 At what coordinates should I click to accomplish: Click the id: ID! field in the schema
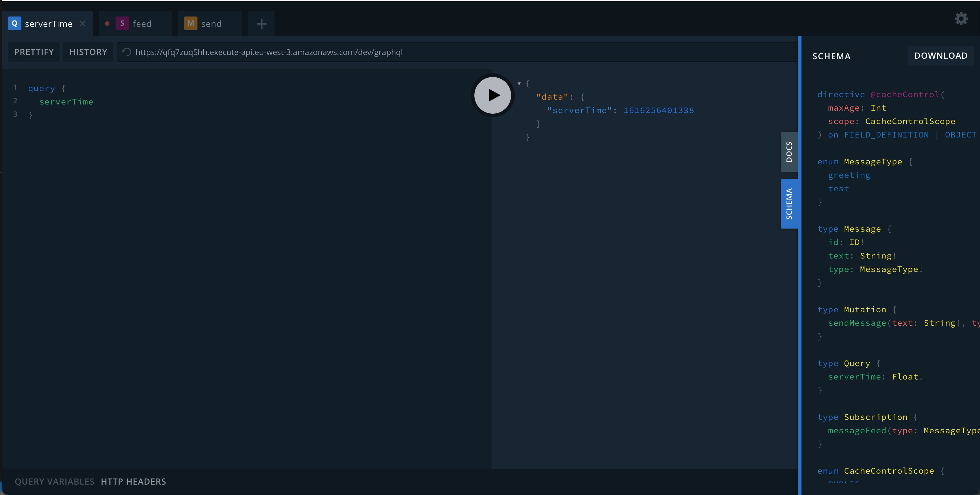(846, 242)
